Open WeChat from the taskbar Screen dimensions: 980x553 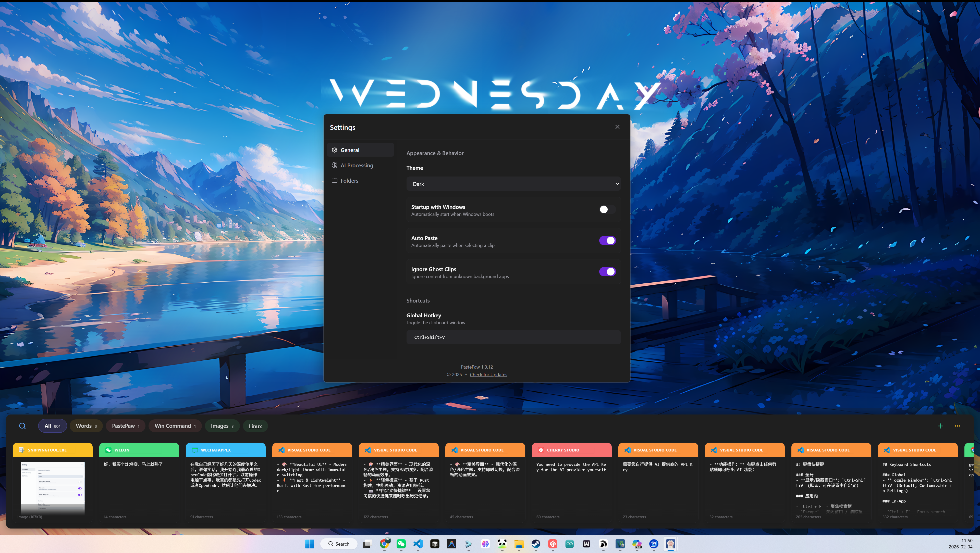(401, 544)
